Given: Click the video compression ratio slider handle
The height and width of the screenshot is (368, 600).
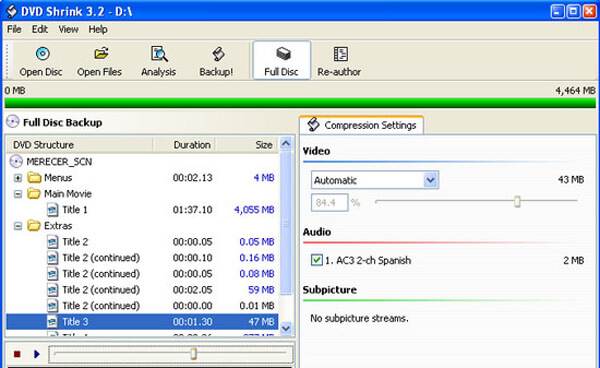Looking at the screenshot, I should [x=517, y=201].
